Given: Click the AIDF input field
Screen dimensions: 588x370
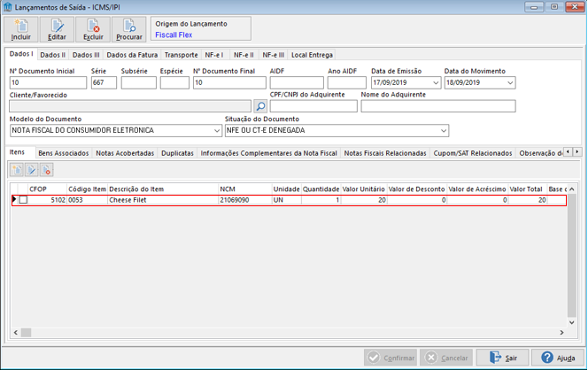Looking at the screenshot, I should 297,82.
